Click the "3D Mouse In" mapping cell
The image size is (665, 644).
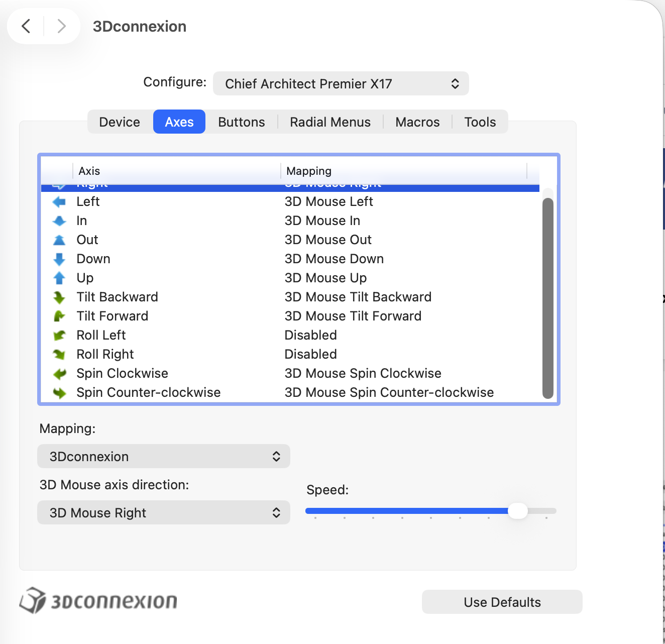coord(322,221)
